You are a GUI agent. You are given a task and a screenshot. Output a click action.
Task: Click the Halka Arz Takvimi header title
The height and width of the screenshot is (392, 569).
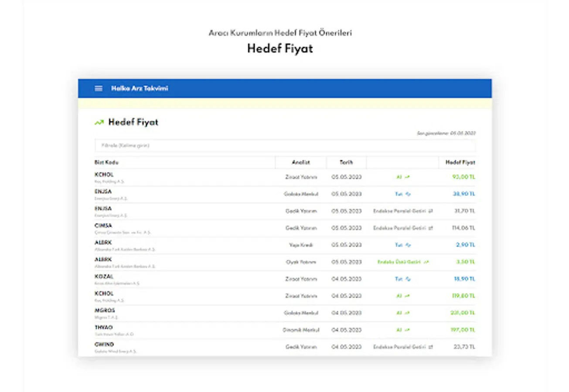coord(140,88)
